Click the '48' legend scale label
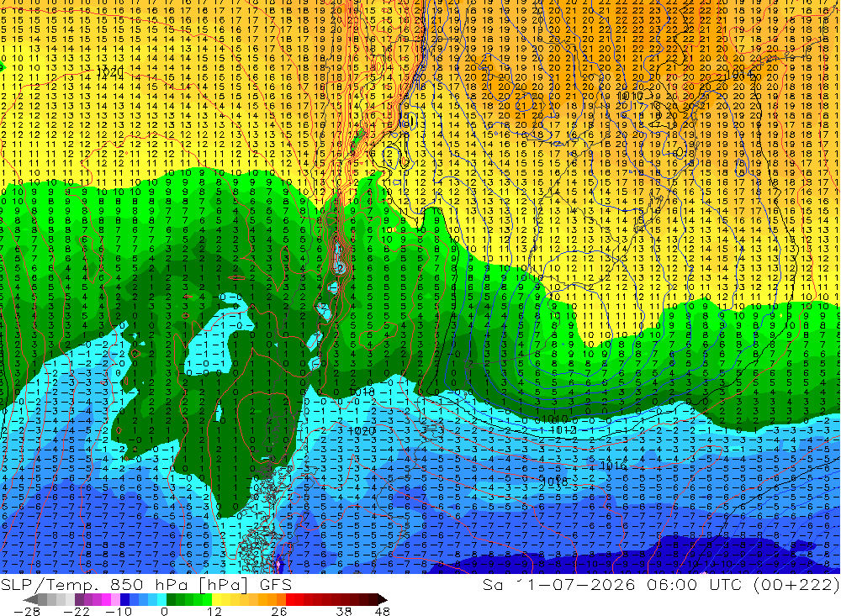The width and height of the screenshot is (841, 616). 383,611
